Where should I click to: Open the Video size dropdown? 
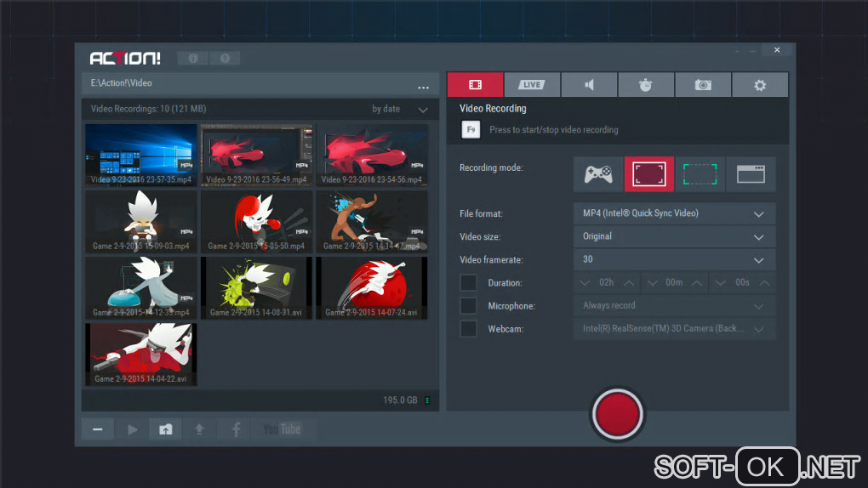[674, 237]
